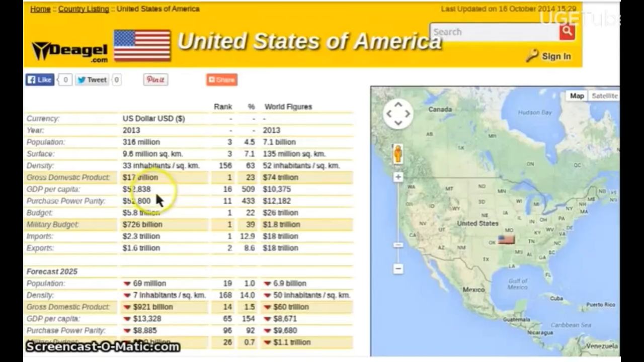Click the US flag marker on map
Image resolution: width=644 pixels, height=362 pixels.
pyautogui.click(x=506, y=239)
